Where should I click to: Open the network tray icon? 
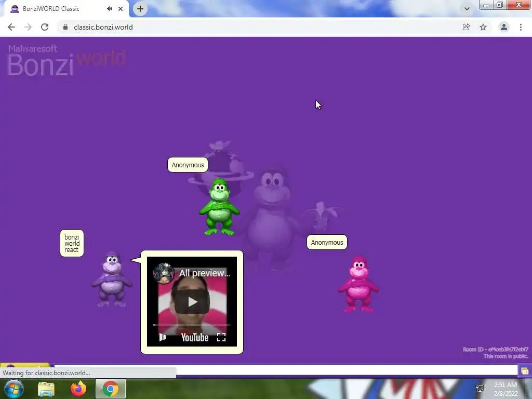tap(480, 389)
